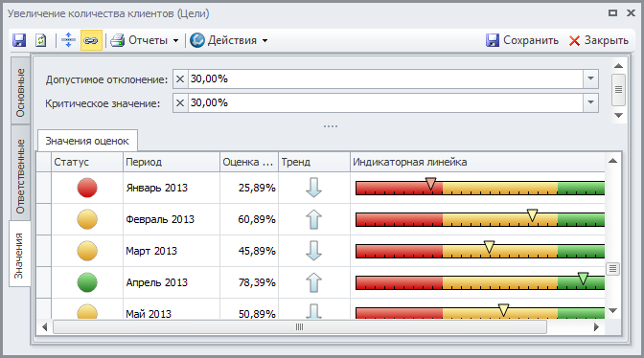Click the upper panel scroll down arrow
Image resolution: width=644 pixels, height=358 pixels.
[618, 116]
